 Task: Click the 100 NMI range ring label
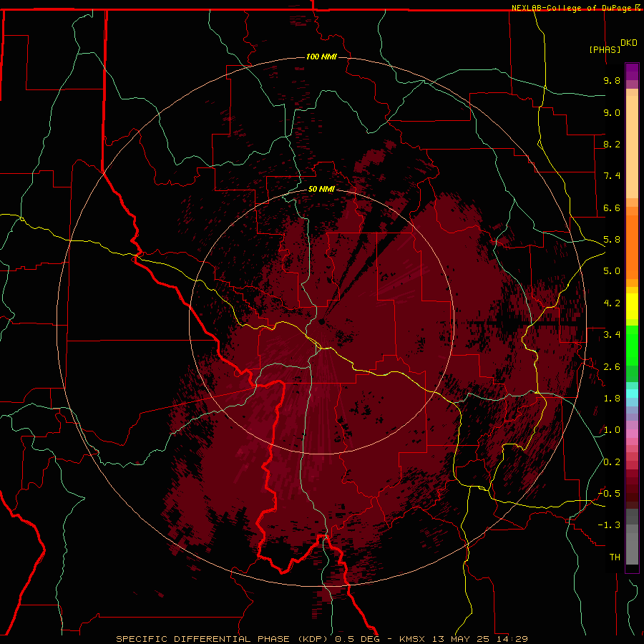point(321,57)
